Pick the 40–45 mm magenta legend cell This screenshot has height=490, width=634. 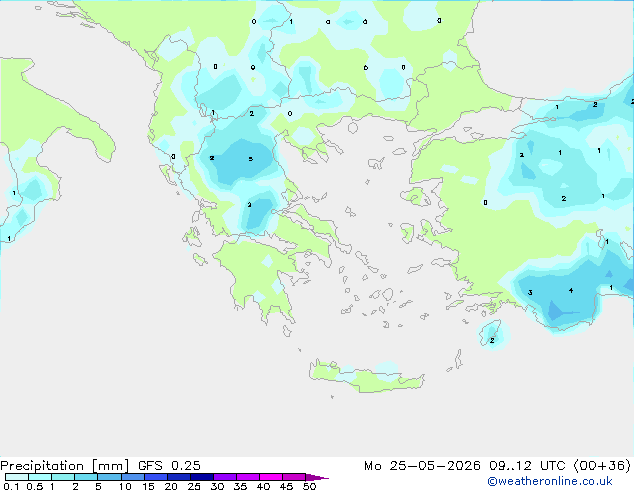point(271,477)
